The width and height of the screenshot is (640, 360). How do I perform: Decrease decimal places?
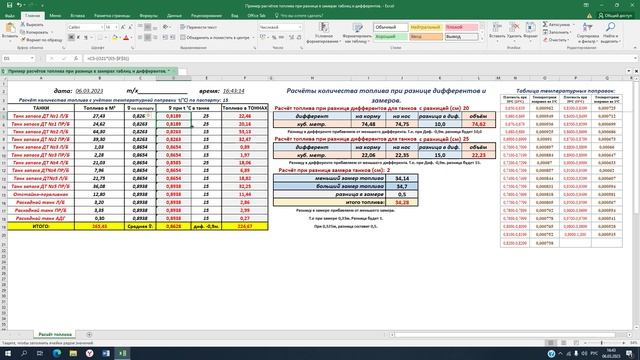click(x=299, y=38)
